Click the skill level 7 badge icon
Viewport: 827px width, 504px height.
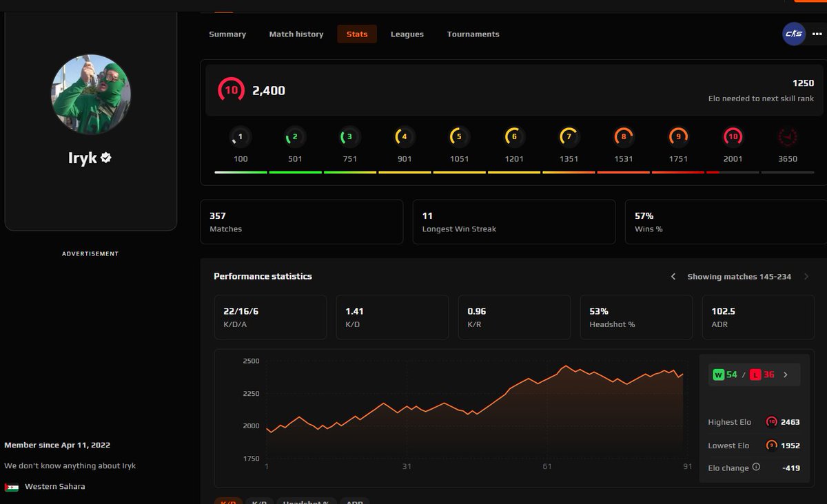click(x=569, y=137)
